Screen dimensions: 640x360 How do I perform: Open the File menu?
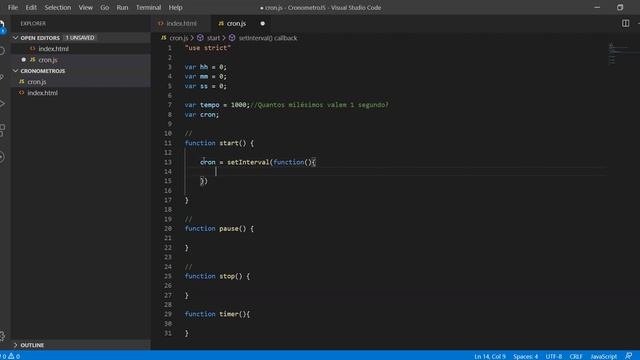click(x=13, y=7)
